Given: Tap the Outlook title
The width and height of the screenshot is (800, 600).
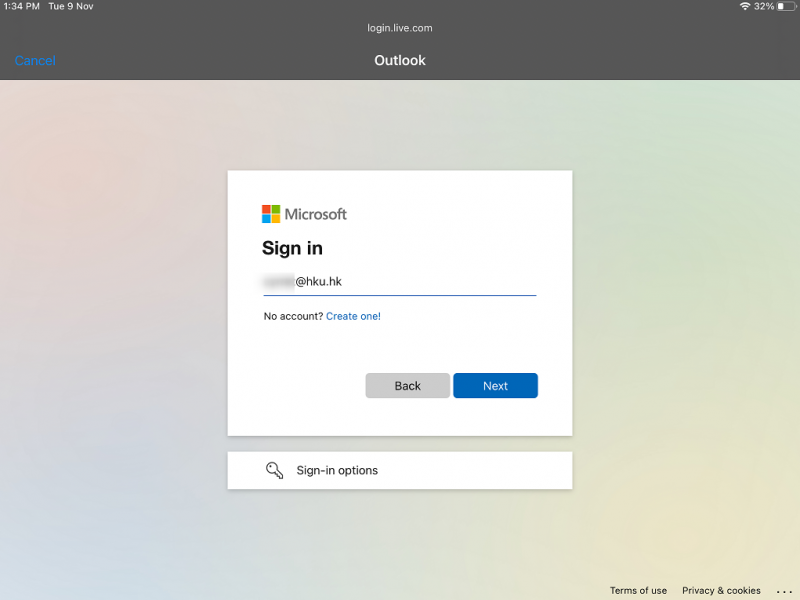Looking at the screenshot, I should (x=399, y=60).
